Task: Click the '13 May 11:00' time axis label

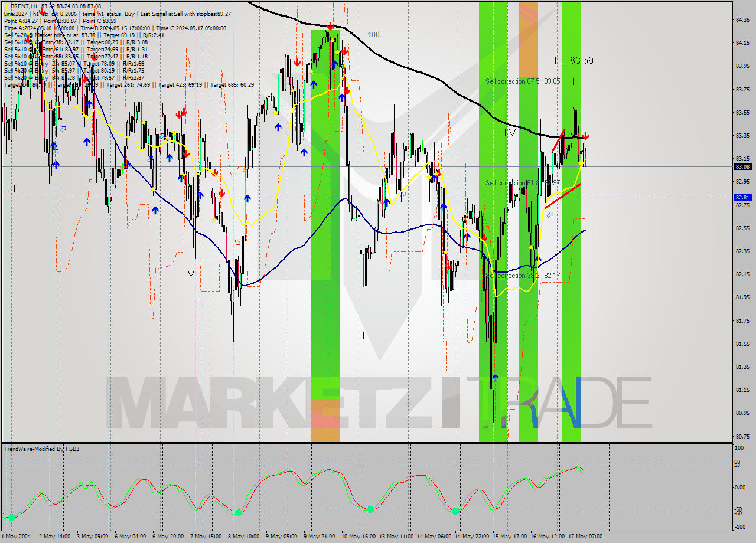Action: pos(396,537)
